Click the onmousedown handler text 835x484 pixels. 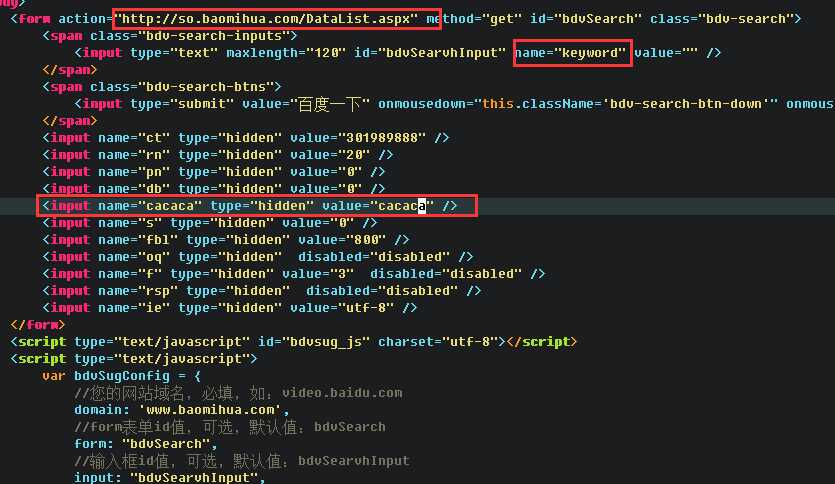pyautogui.click(x=578, y=104)
